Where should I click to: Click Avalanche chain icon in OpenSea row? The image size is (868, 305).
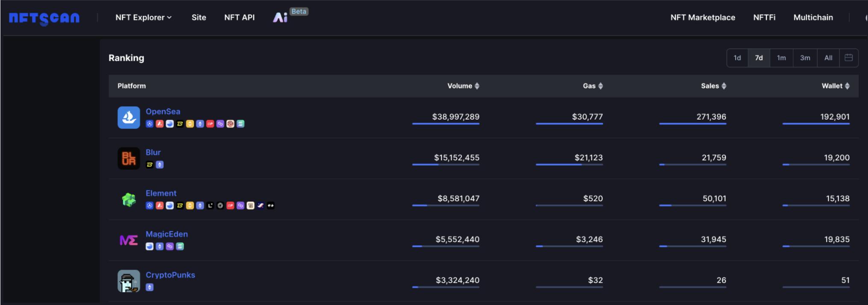159,124
